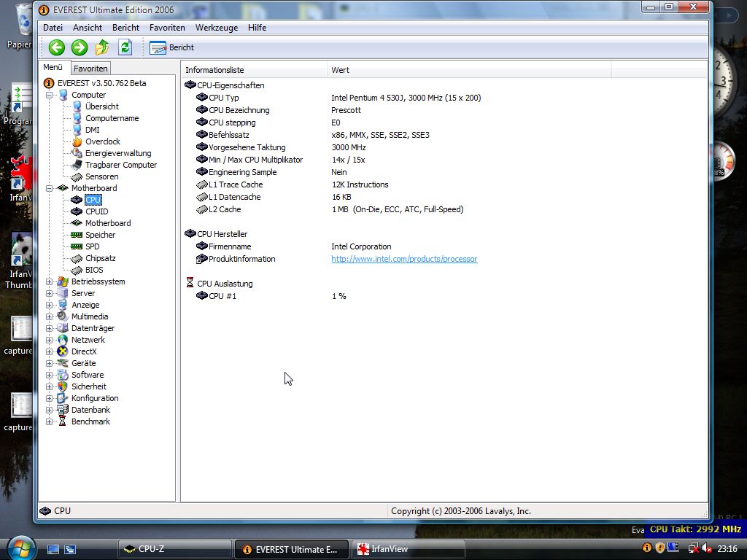Click the green Back arrow toolbar icon
The height and width of the screenshot is (560, 747).
pos(57,47)
